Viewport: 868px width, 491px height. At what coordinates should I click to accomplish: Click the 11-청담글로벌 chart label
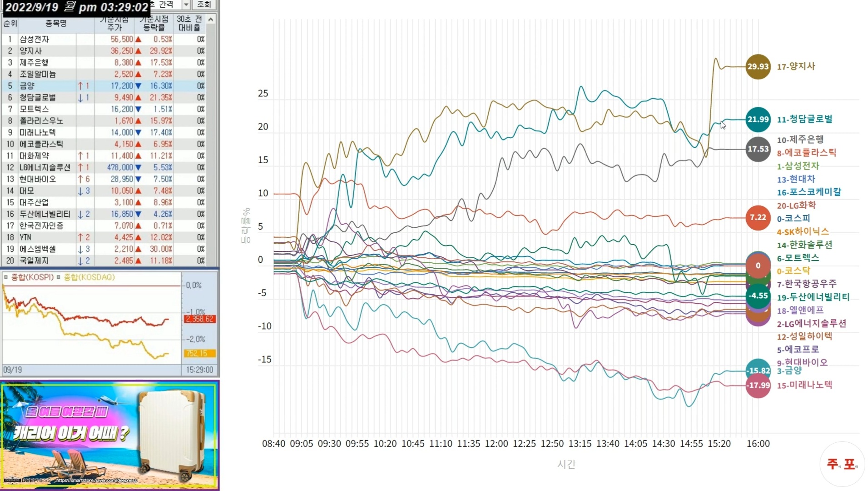(804, 119)
